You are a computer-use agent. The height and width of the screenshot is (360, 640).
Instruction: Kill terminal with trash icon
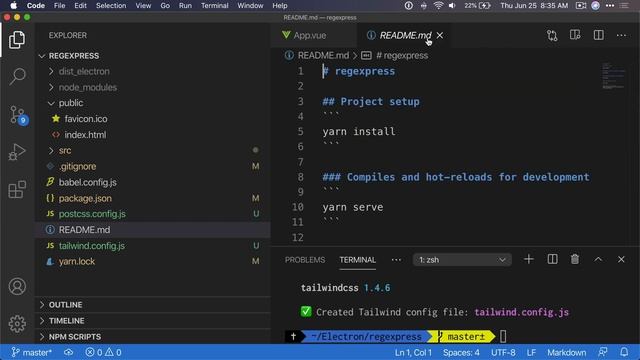[575, 259]
